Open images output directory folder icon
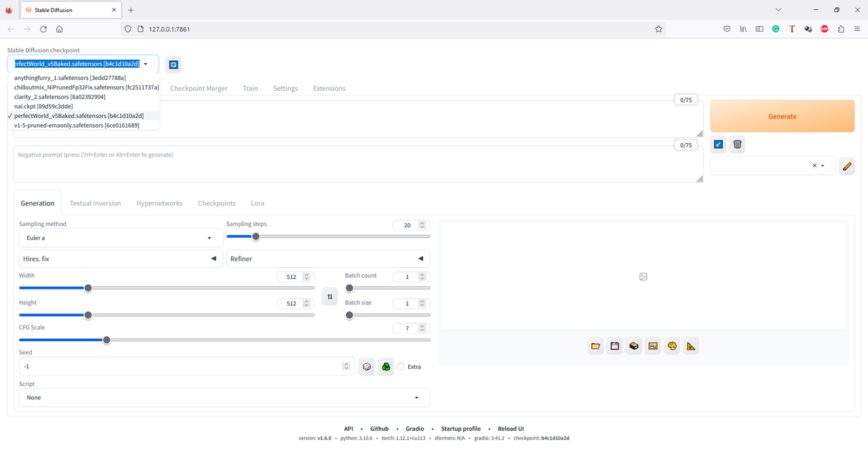The image size is (868, 470). [x=595, y=346]
